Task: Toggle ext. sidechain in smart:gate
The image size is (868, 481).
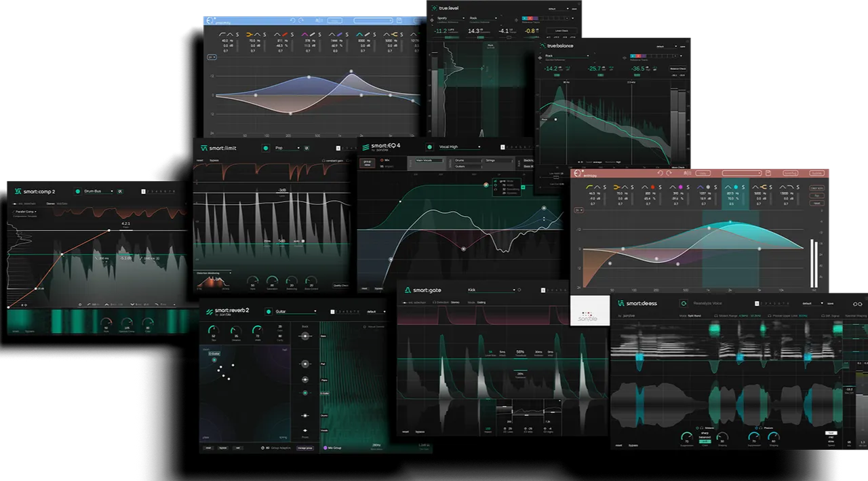Action: pyautogui.click(x=414, y=302)
